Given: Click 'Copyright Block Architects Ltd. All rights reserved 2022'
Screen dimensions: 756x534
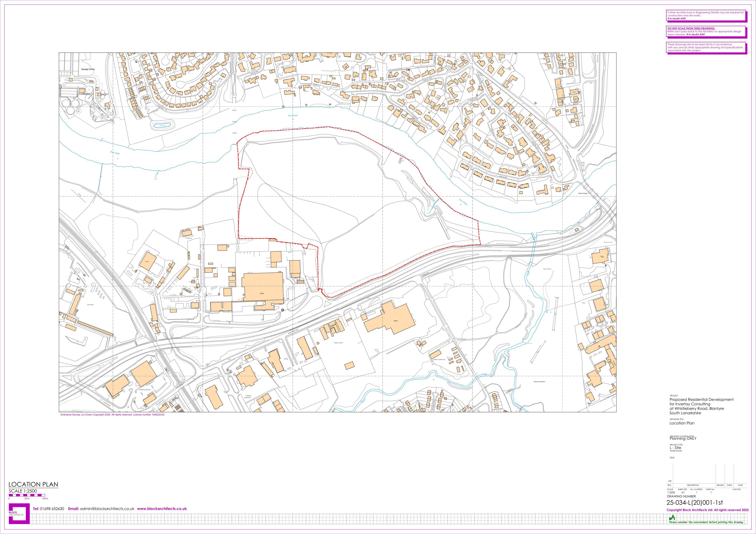Looking at the screenshot, I should pos(708,510).
